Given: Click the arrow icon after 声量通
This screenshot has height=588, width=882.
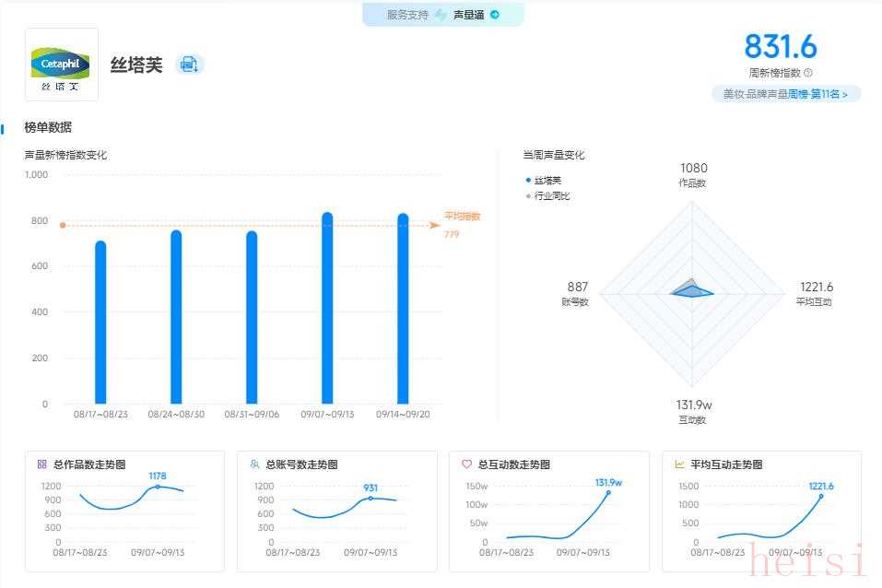Looking at the screenshot, I should [x=495, y=15].
